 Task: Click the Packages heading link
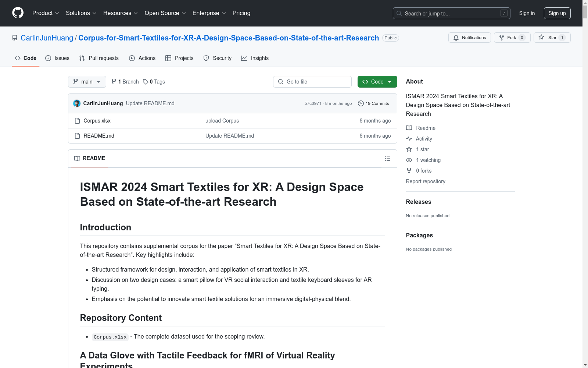pyautogui.click(x=419, y=235)
